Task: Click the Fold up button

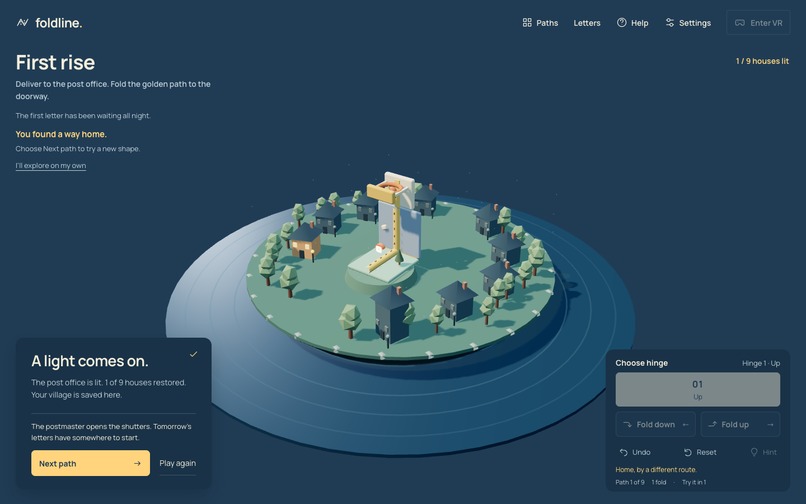Action: (740, 424)
